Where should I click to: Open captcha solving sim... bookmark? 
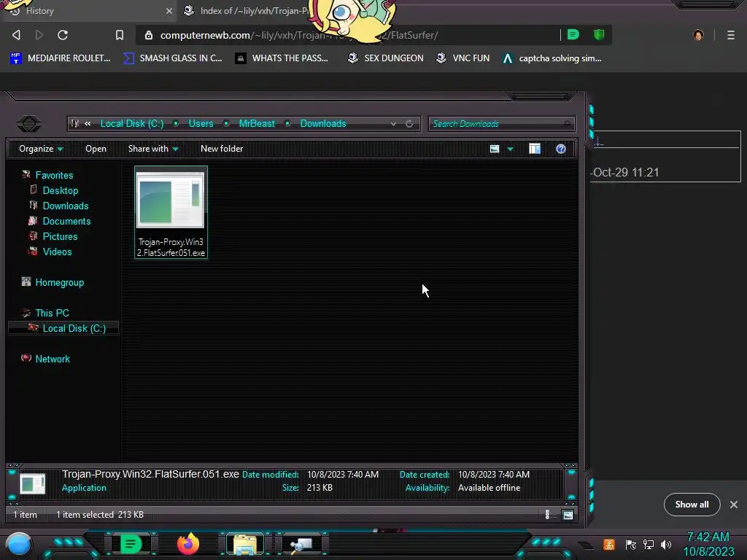pyautogui.click(x=552, y=58)
